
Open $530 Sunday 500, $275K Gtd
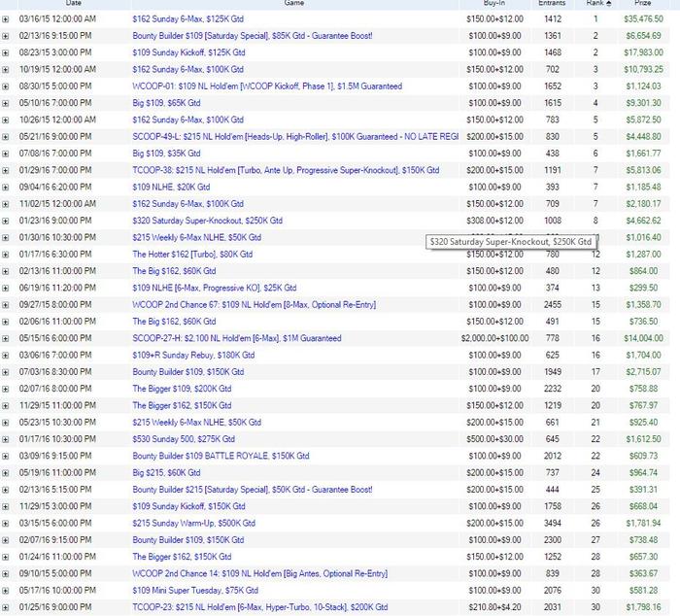point(184,439)
